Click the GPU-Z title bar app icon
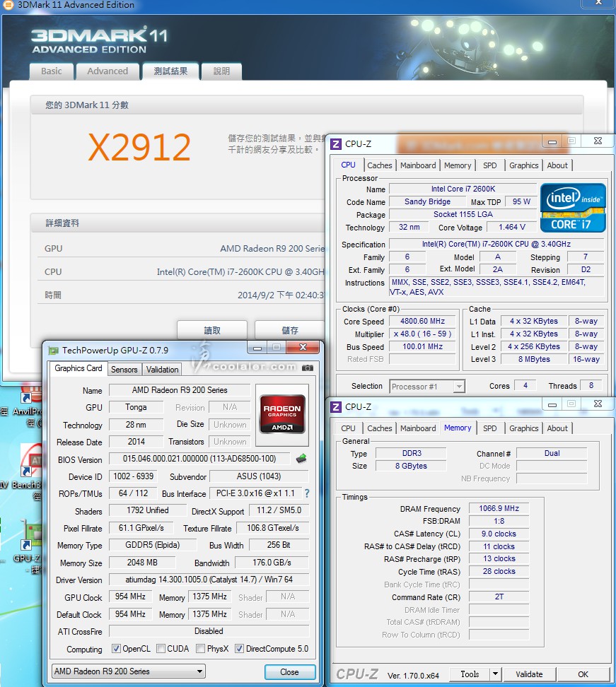The image size is (616, 687). 54,350
